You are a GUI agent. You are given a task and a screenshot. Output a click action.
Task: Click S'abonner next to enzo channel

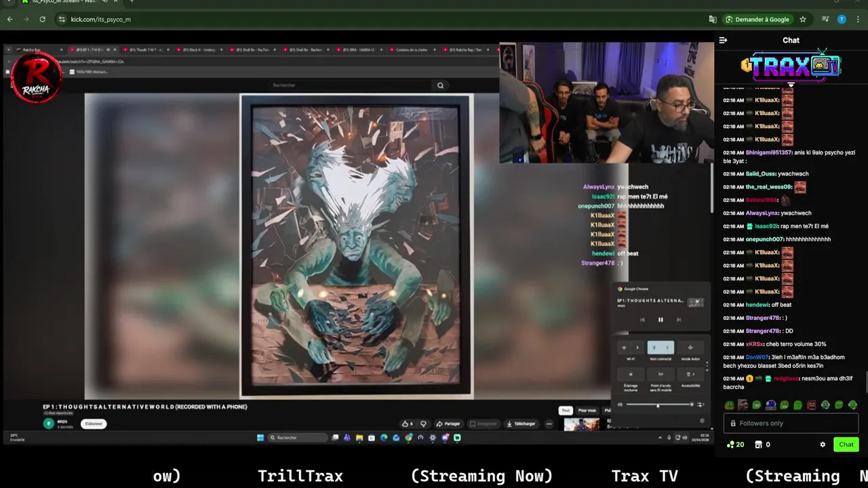(94, 424)
